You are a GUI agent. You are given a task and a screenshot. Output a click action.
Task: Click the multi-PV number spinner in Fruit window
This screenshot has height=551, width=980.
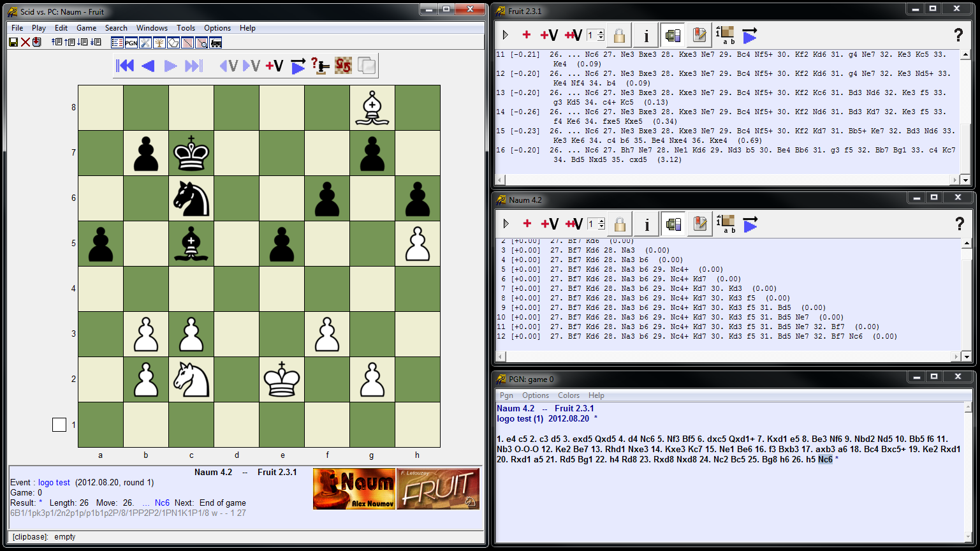click(596, 36)
